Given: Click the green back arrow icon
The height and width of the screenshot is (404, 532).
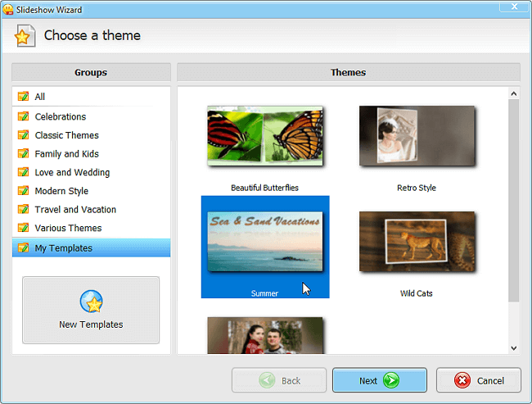Looking at the screenshot, I should (x=267, y=380).
